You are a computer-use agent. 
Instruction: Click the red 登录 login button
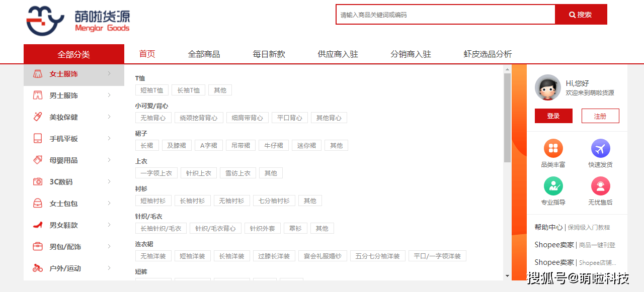coord(553,116)
